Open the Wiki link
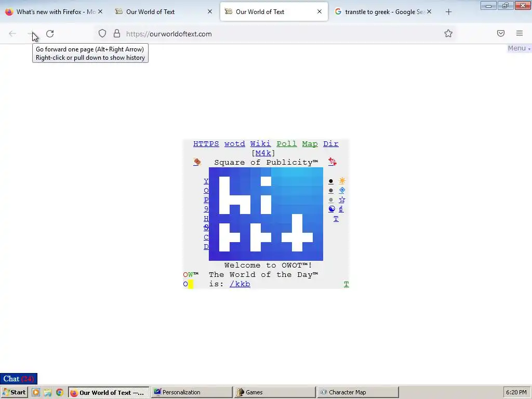Viewport: 532px width, 399px height. point(261,144)
